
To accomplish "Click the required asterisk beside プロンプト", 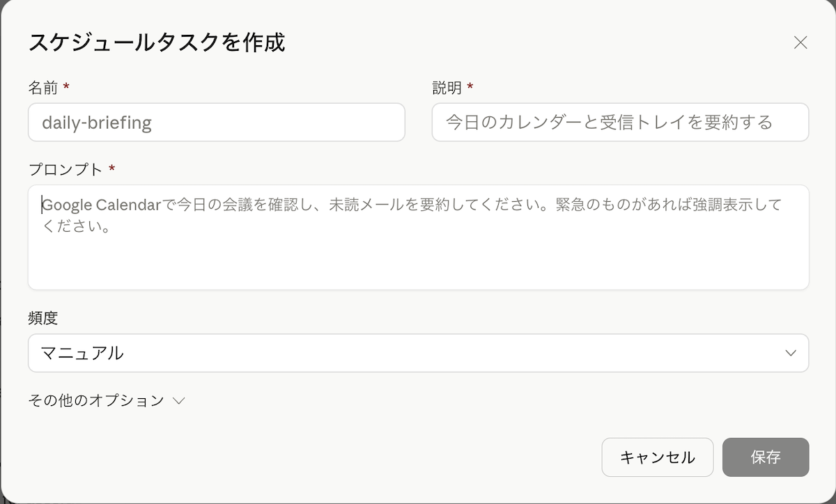I will coord(111,168).
